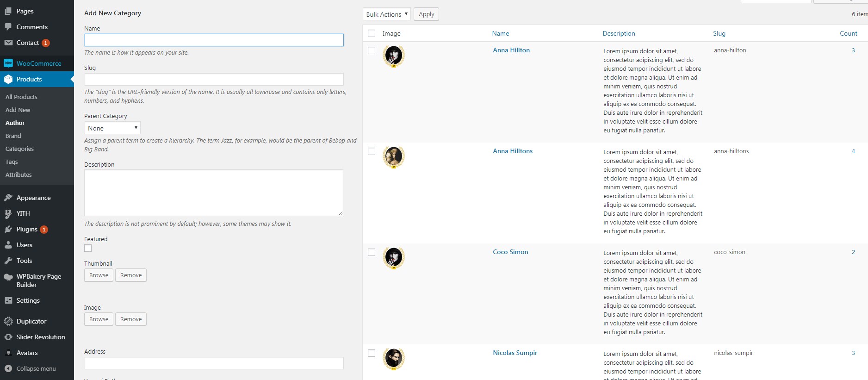
Task: Click the Nicolas Sumpir author thumbnail
Action: (x=394, y=359)
